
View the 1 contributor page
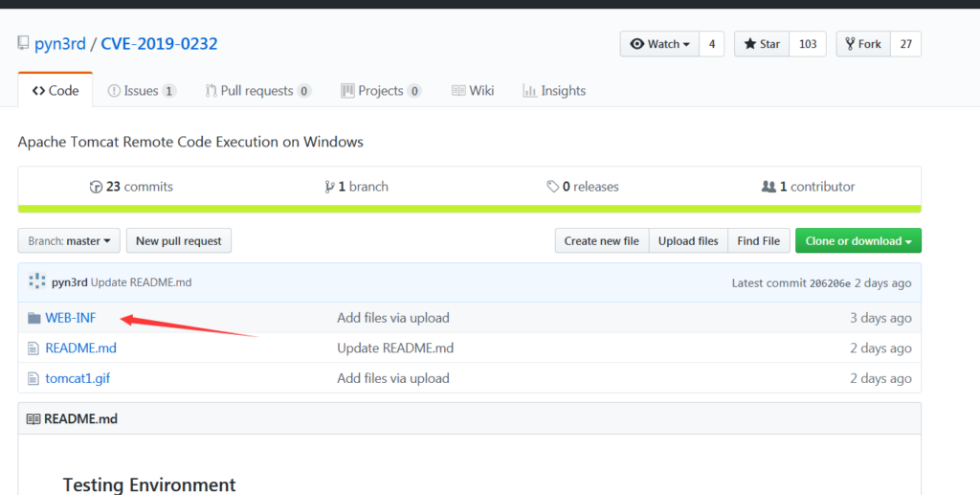click(808, 187)
